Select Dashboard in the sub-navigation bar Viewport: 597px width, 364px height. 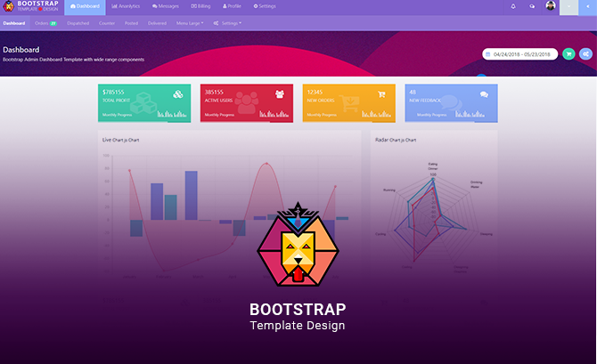[x=14, y=23]
